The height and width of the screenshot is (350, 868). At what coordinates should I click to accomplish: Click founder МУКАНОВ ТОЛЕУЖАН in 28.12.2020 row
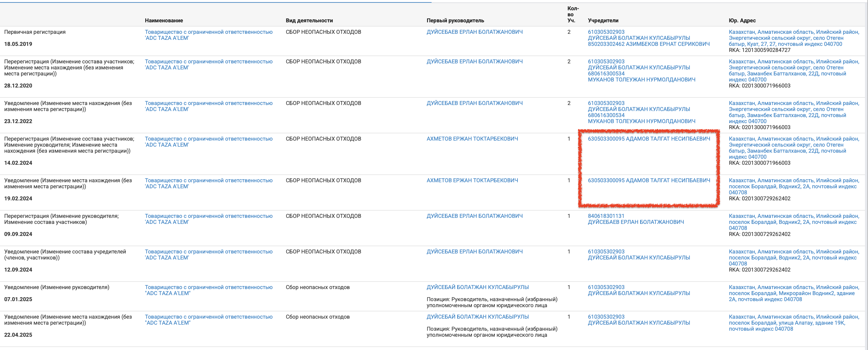(x=641, y=80)
